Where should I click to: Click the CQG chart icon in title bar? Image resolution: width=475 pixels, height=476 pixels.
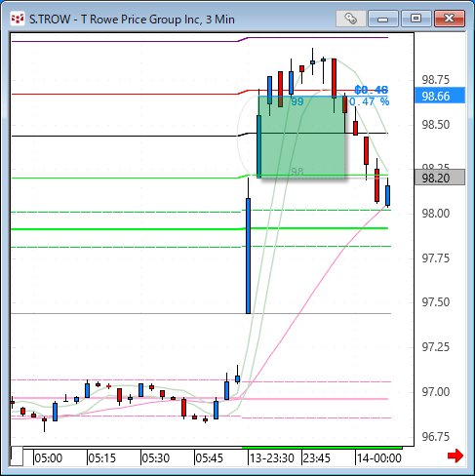point(17,19)
